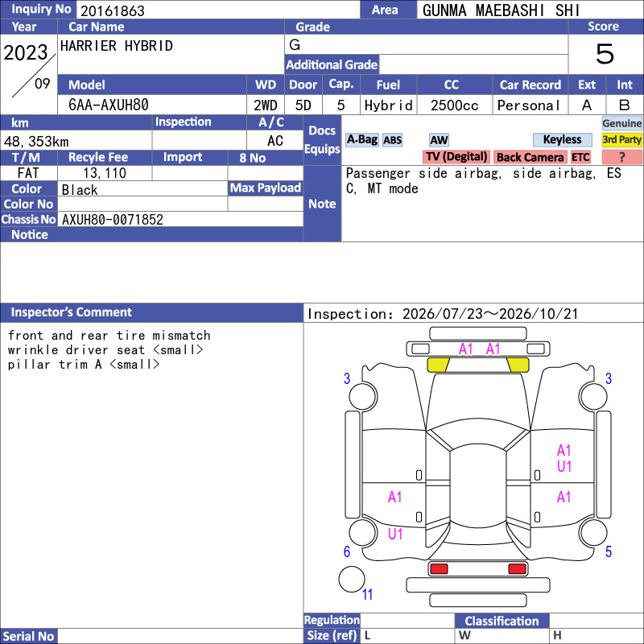Click the month value 09
Viewport: 644px width, 644px height.
[x=43, y=84]
